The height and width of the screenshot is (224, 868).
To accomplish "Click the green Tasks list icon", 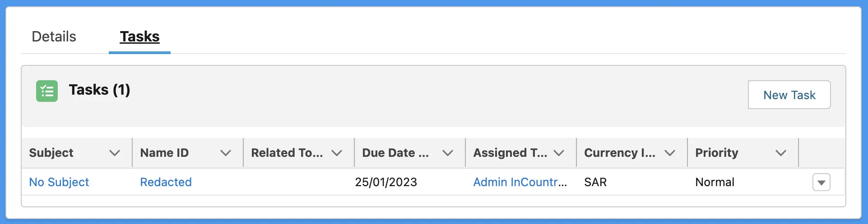I will tap(47, 91).
